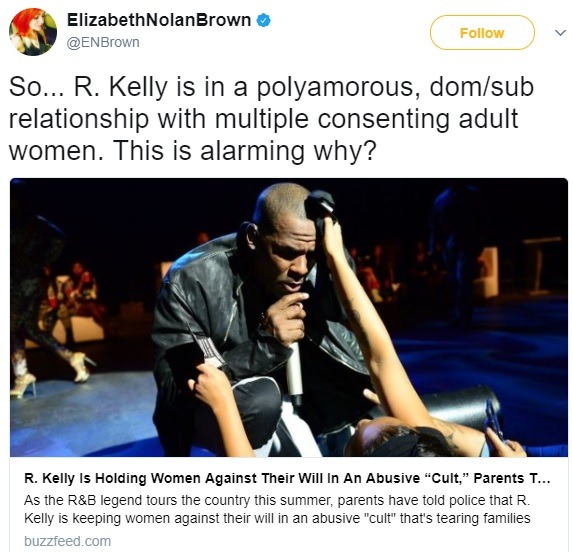The height and width of the screenshot is (552, 573).
Task: Click the blue verified badge
Action: click(263, 20)
